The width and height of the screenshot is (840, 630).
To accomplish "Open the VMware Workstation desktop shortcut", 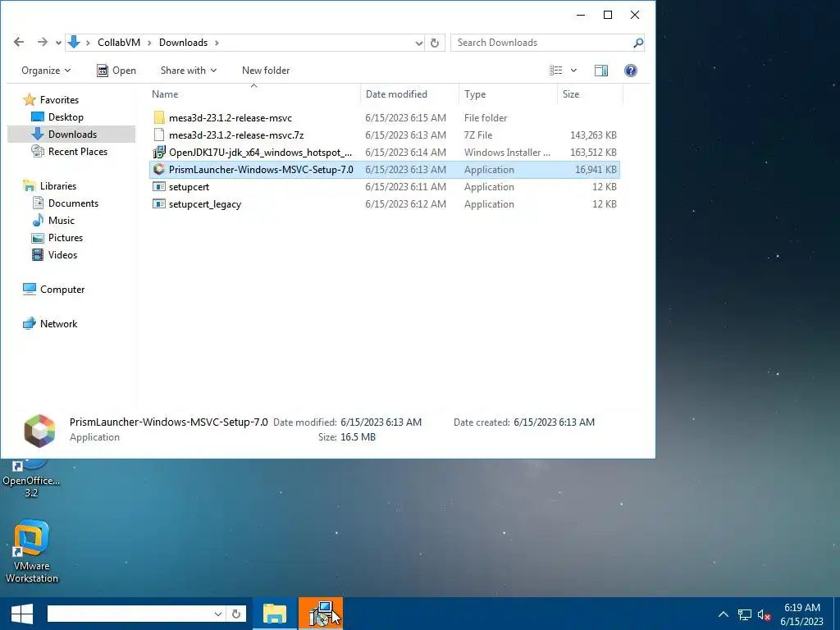I will (x=32, y=552).
